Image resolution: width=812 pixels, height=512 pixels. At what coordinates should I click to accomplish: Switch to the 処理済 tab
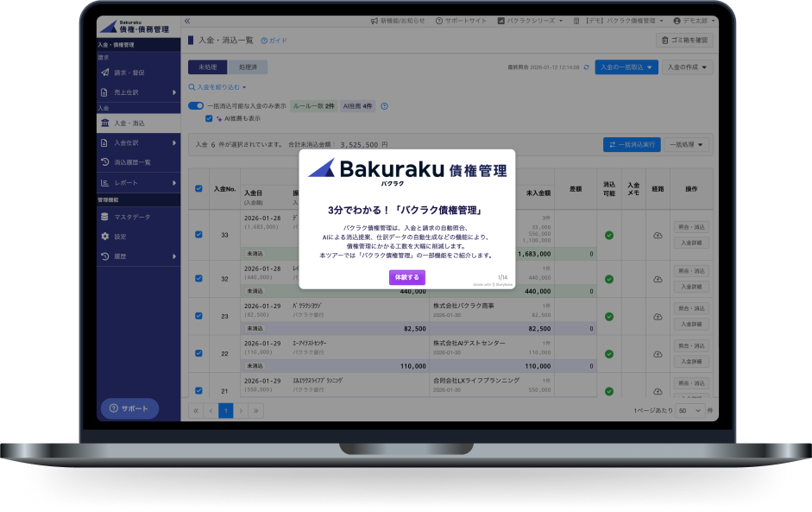tap(248, 66)
